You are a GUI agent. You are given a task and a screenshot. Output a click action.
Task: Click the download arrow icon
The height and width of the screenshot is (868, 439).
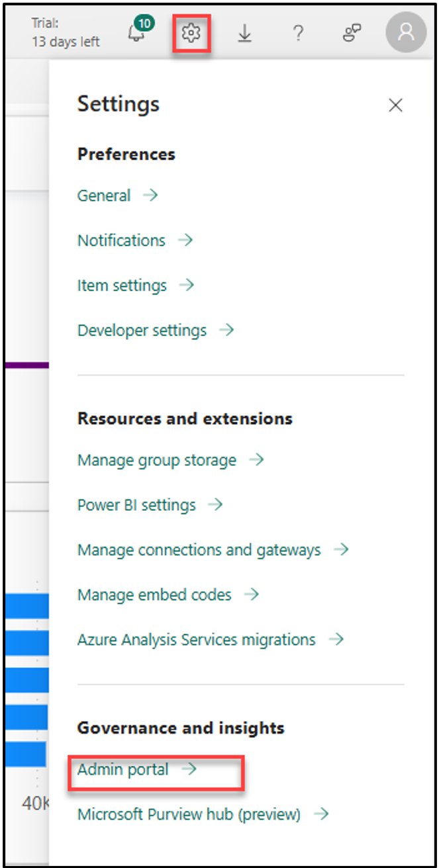tap(245, 32)
